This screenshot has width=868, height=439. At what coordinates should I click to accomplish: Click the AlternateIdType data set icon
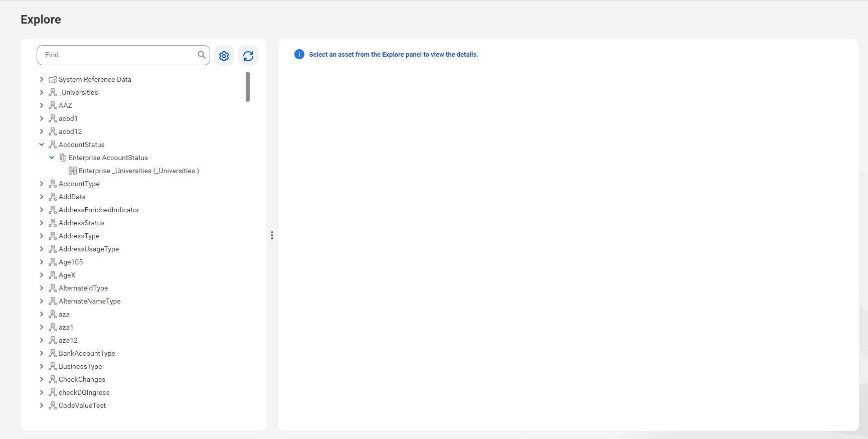coord(53,288)
